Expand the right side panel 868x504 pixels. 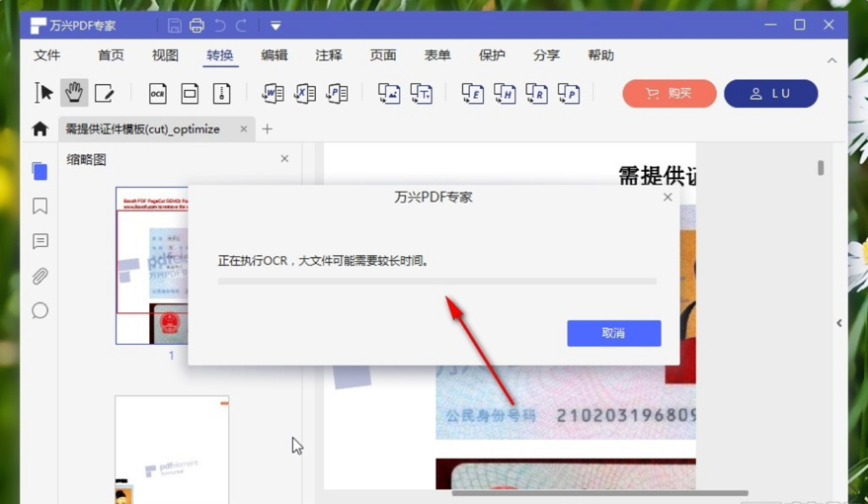(x=839, y=323)
